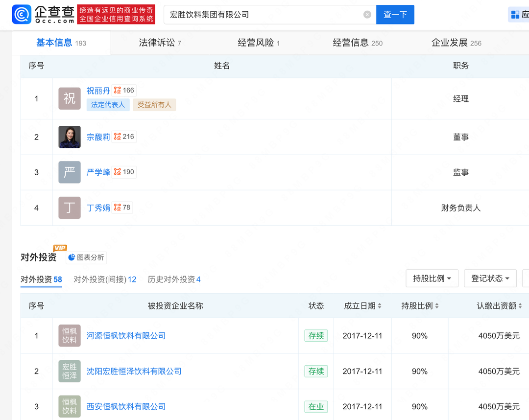Click the 查一下 search button
Screen dimensions: 529x420
(395, 15)
